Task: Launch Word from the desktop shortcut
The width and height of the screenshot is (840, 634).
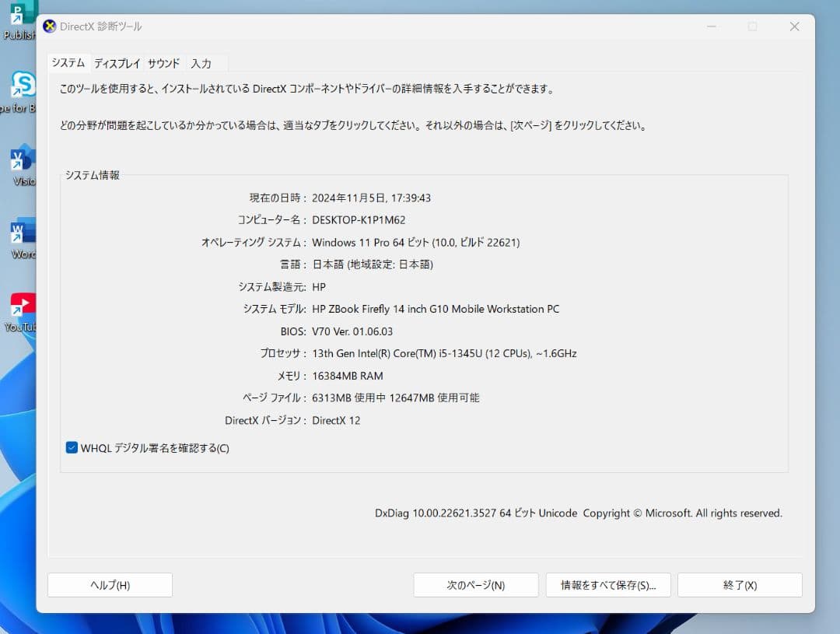Action: point(21,233)
